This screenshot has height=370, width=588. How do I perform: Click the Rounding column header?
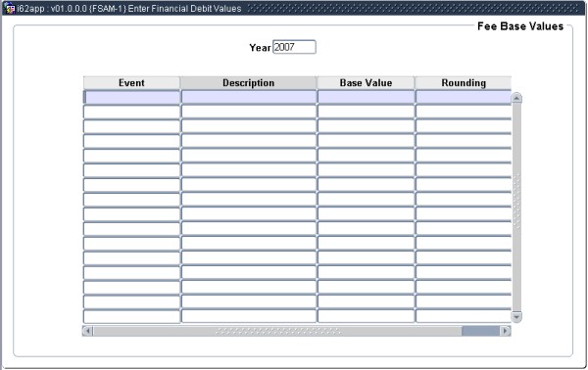tap(464, 83)
